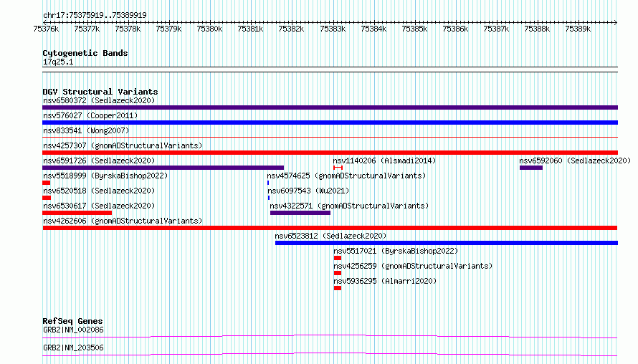
Task: Open nsv833541 (Wong2007) variant label
Action: coord(86,130)
